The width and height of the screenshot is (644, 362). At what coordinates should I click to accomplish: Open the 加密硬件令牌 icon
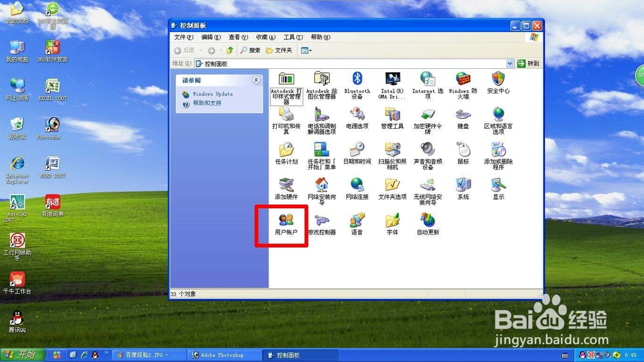pos(428,121)
